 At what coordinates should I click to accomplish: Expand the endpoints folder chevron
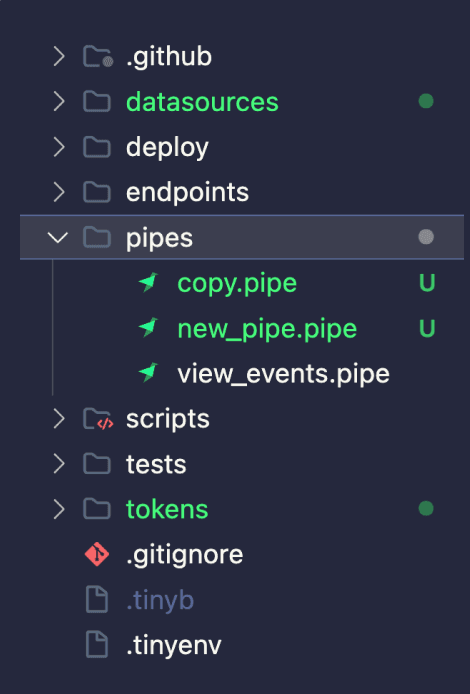tap(58, 192)
